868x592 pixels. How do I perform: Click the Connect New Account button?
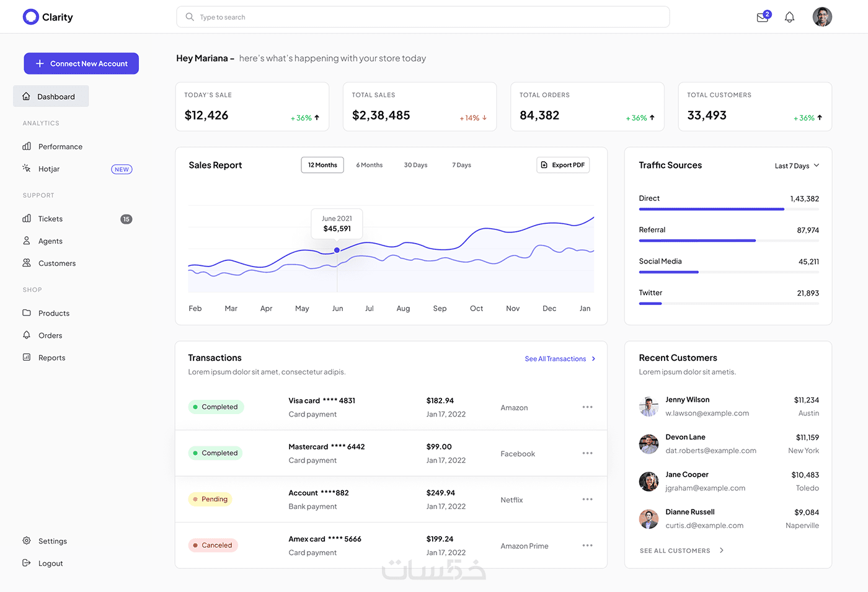coord(81,63)
